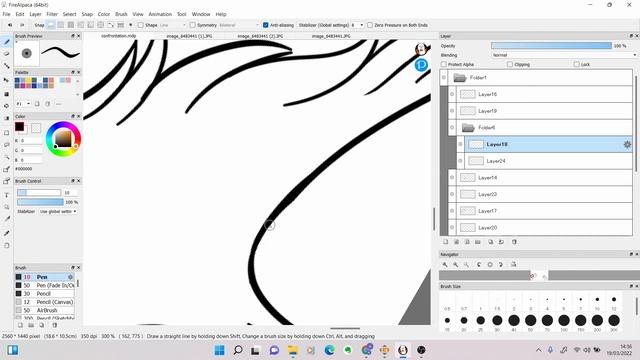
Task: Open File Explorer from the Windows taskbar
Action: [293, 350]
